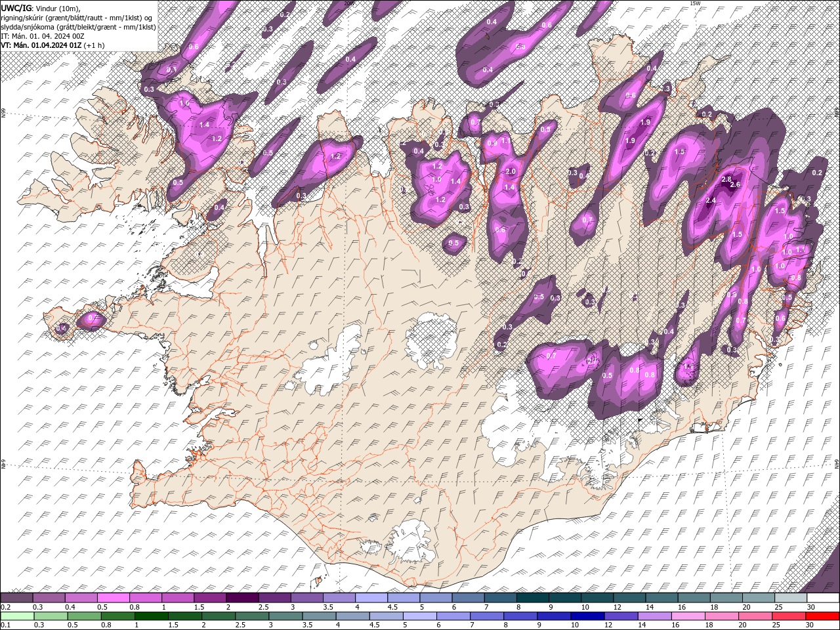Click the '2.4' precipitation value on the map

pos(711,201)
